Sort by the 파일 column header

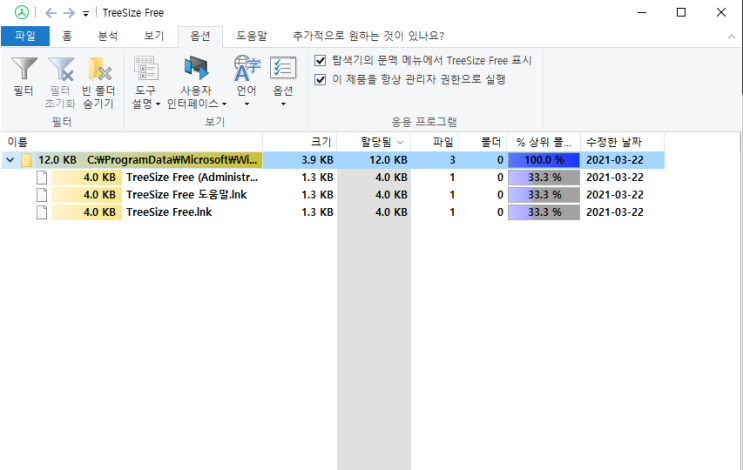(x=435, y=142)
